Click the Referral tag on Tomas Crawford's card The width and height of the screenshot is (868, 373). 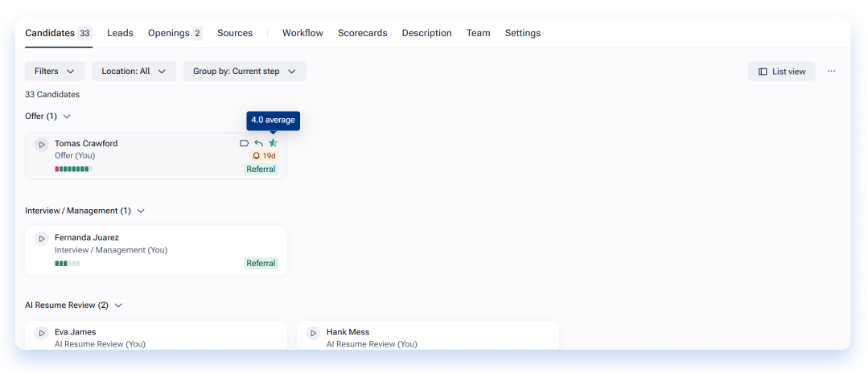pos(261,170)
